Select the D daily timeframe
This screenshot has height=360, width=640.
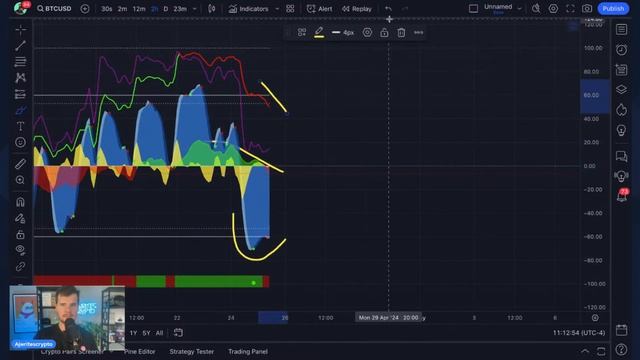(165, 9)
